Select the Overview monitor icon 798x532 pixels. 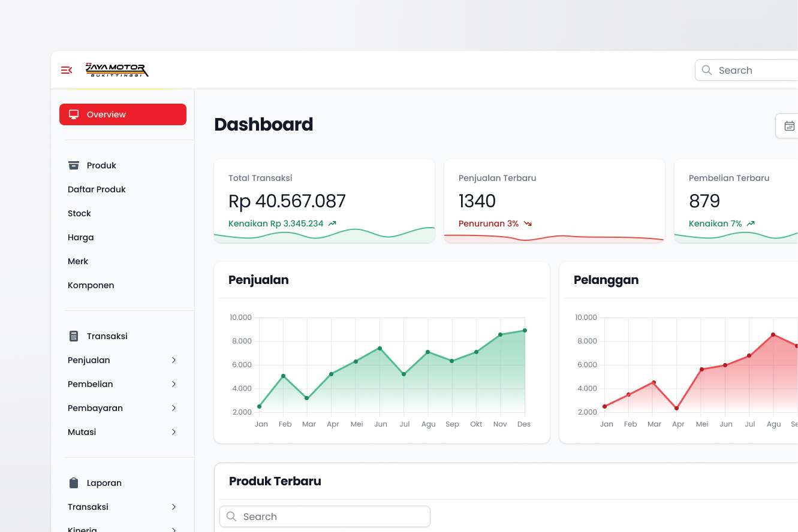pos(74,114)
